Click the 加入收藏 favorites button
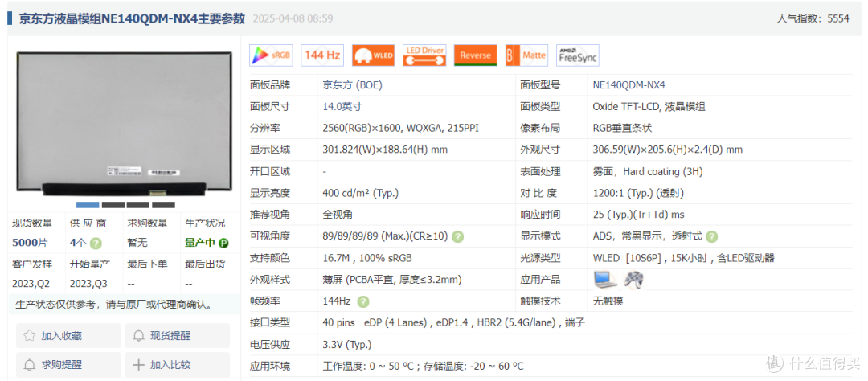Image resolution: width=868 pixels, height=381 pixels. (68, 336)
